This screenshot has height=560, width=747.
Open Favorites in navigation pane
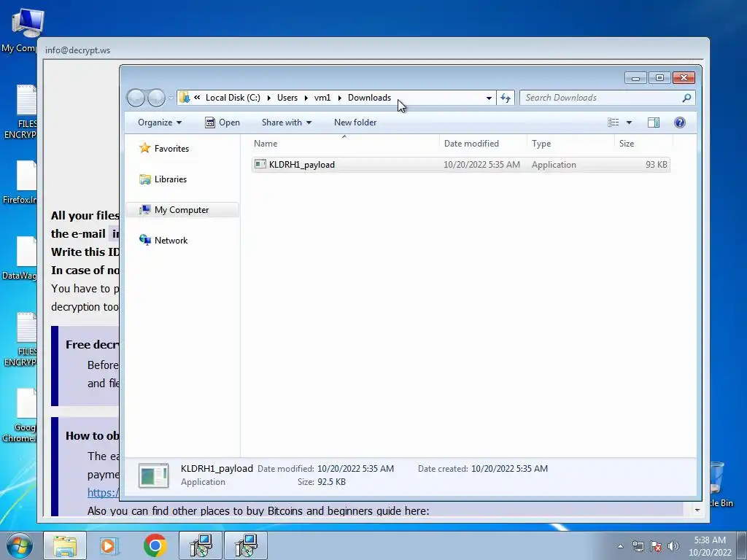point(171,149)
